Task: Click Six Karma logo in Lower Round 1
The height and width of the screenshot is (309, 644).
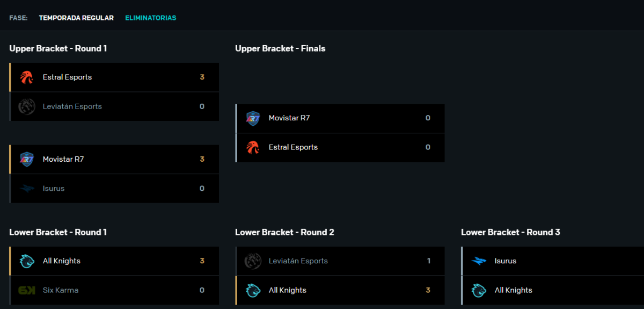Action: point(27,290)
